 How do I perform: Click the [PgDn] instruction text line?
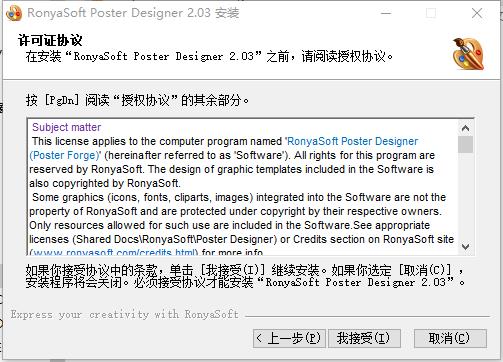click(x=137, y=100)
